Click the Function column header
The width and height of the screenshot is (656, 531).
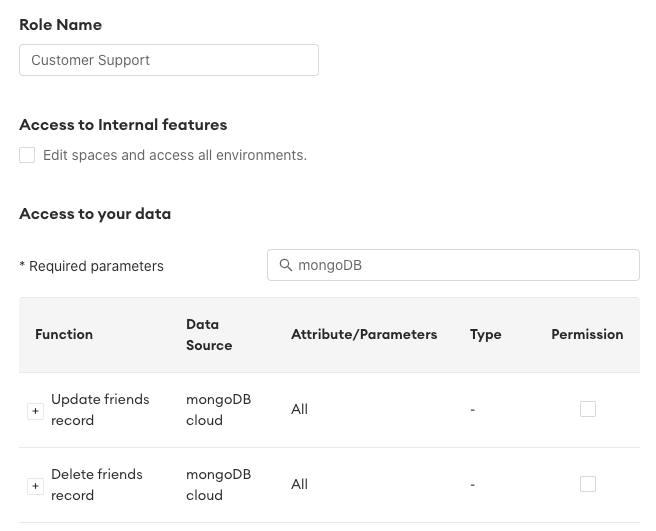coord(64,334)
